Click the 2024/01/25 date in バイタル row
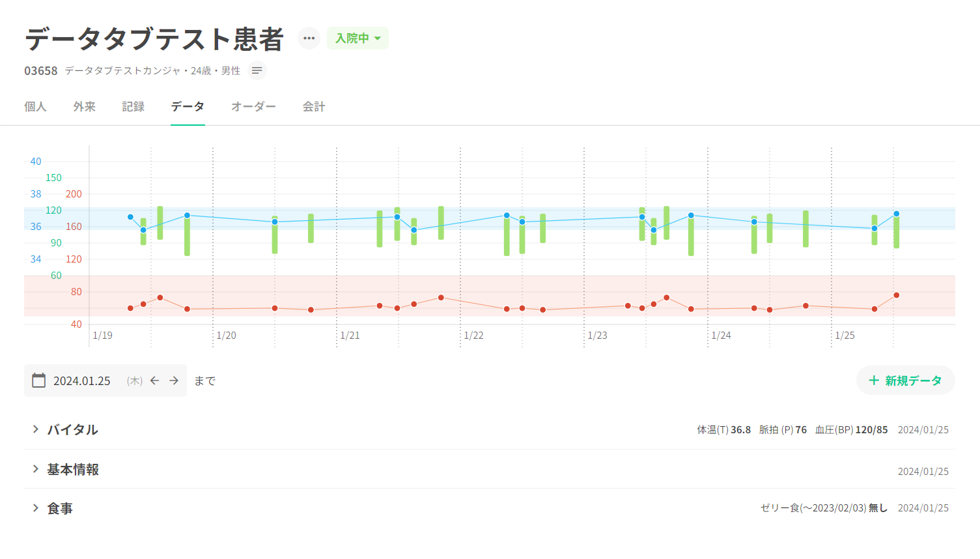This screenshot has height=559, width=980. (923, 430)
